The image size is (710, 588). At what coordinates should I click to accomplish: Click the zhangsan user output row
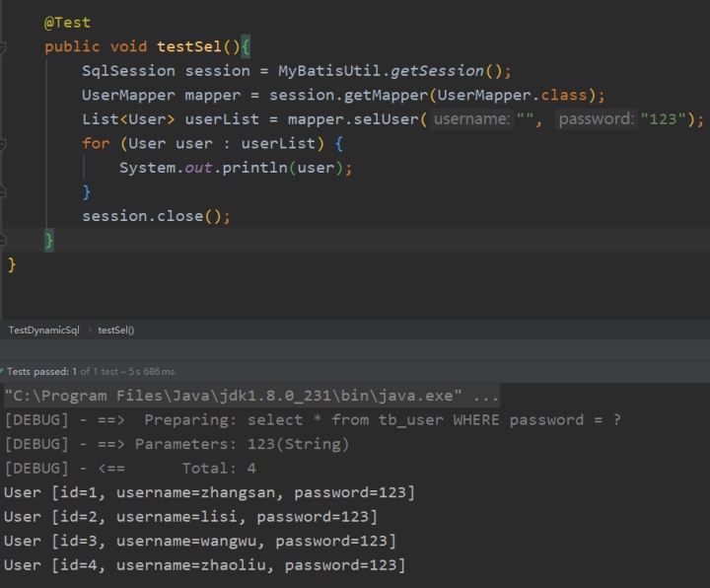209,493
